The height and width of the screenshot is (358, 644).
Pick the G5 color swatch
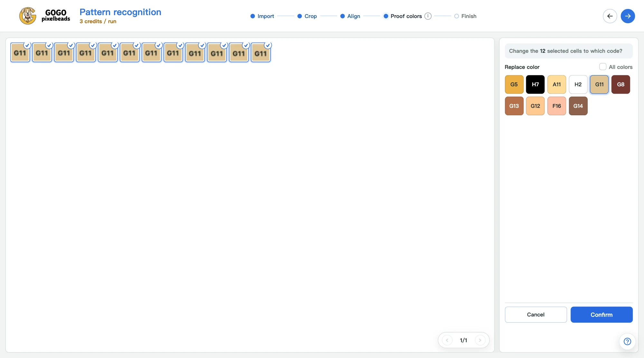coord(514,84)
